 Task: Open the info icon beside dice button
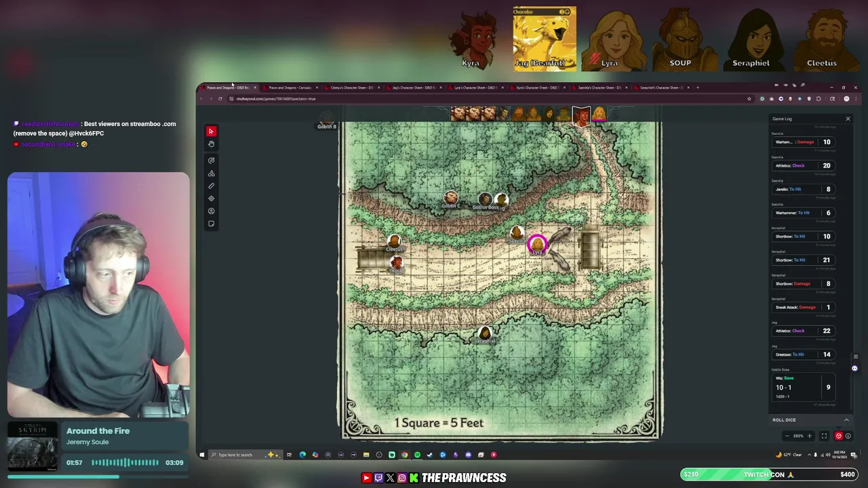[848, 436]
